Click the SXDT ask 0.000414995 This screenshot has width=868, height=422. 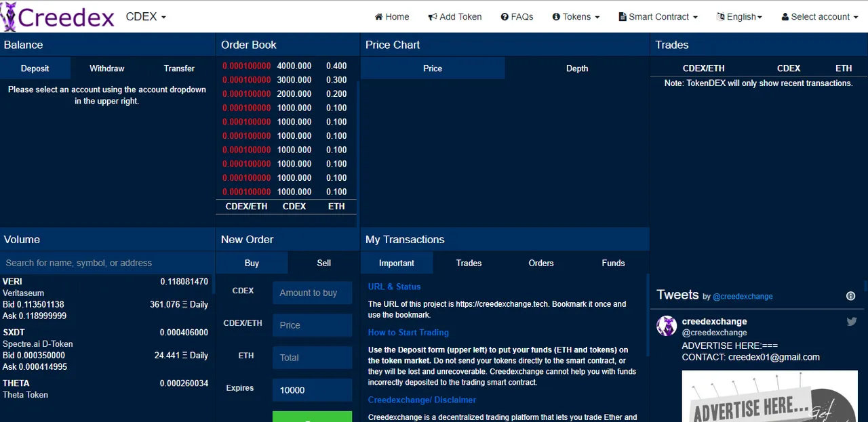click(35, 367)
